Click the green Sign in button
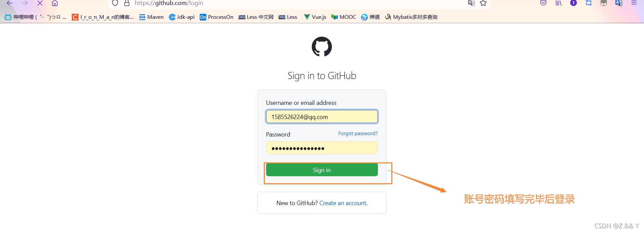The width and height of the screenshot is (644, 232). tap(322, 170)
